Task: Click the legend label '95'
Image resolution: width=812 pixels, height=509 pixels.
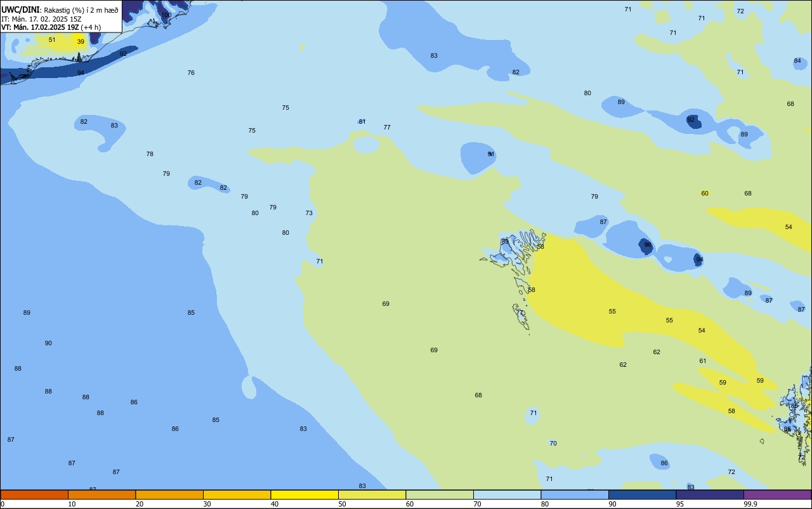Action: point(680,504)
